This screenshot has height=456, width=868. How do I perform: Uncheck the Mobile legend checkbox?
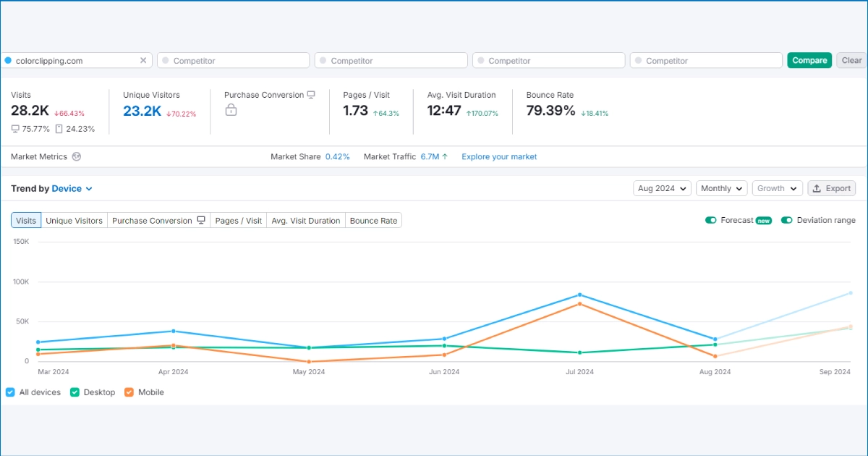click(x=129, y=392)
